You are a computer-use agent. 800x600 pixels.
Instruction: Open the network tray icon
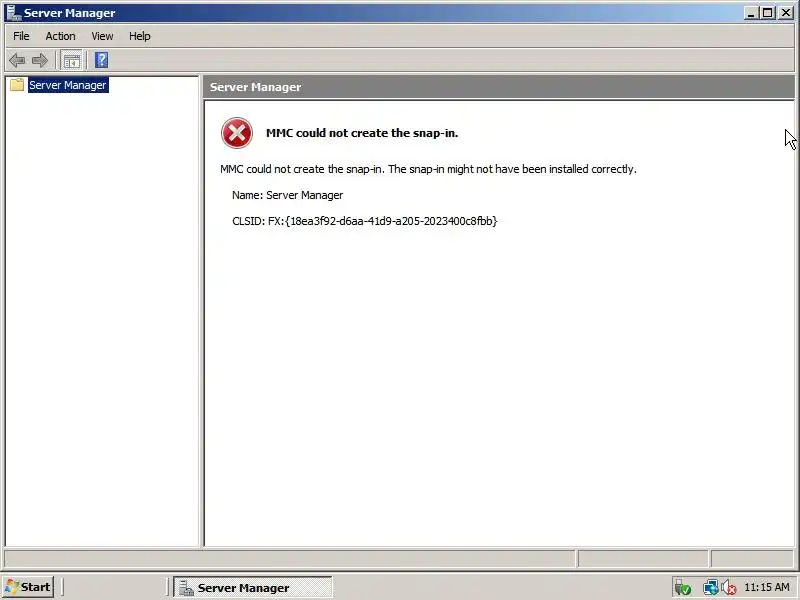click(710, 587)
